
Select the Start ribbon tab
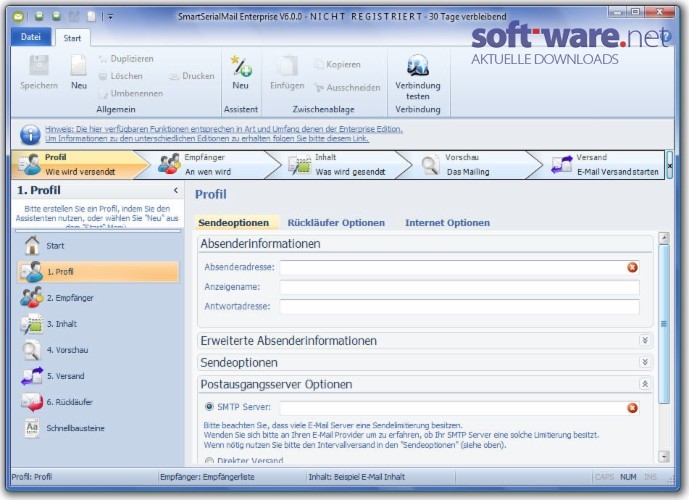[x=72, y=38]
